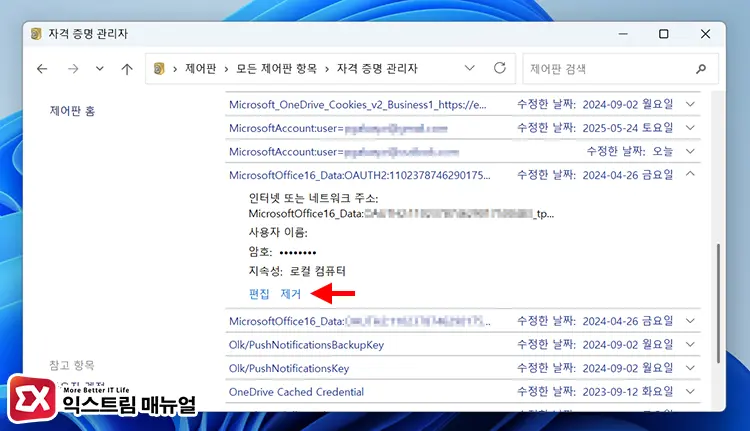Select 모든 제어판 항목 in the breadcrumb

[x=276, y=69]
